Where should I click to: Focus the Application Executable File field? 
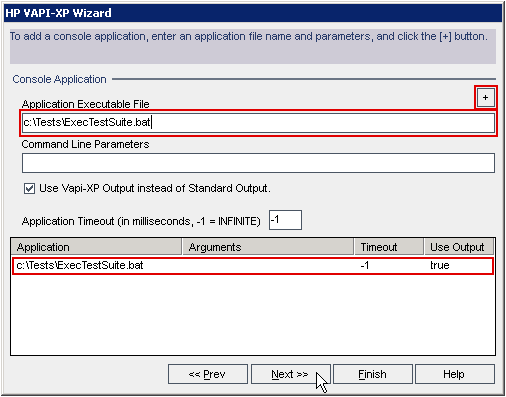258,123
